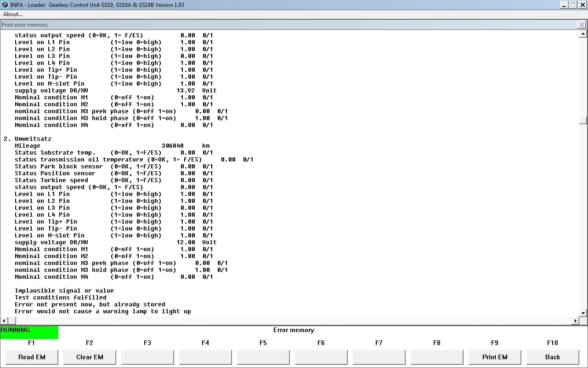588x368 pixels.
Task: Click 'Test conditions fulfilled' text
Action: [61, 297]
